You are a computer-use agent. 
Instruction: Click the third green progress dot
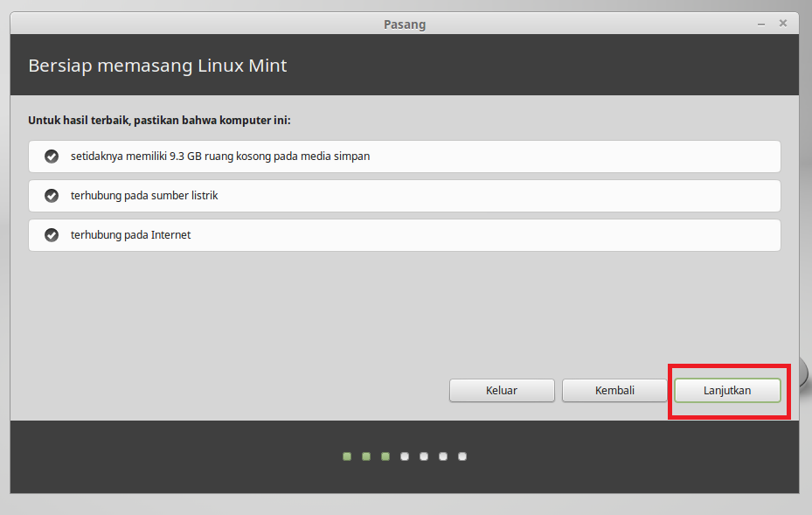tap(385, 456)
